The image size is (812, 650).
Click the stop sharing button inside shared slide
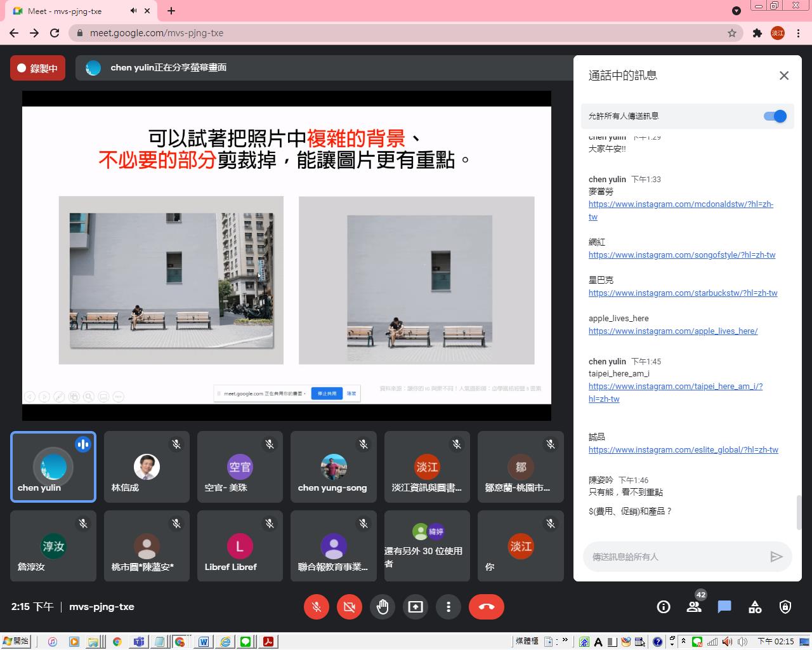point(327,394)
